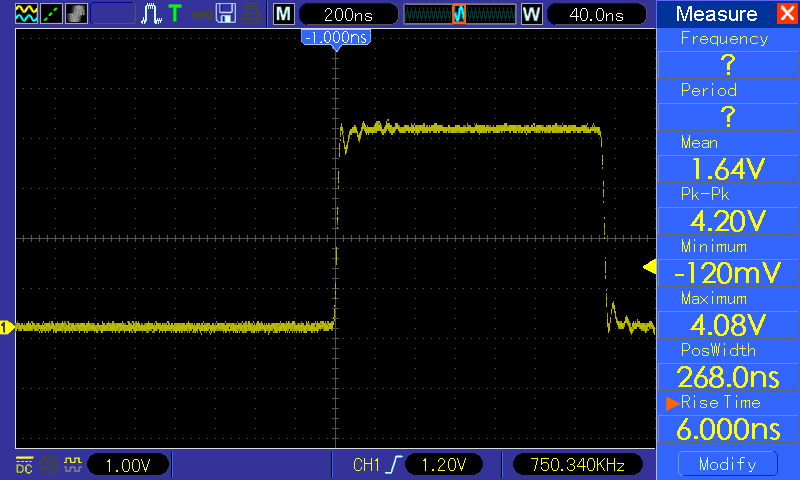800x480 pixels.
Task: Select the PosWidth measurement label
Action: [718, 350]
